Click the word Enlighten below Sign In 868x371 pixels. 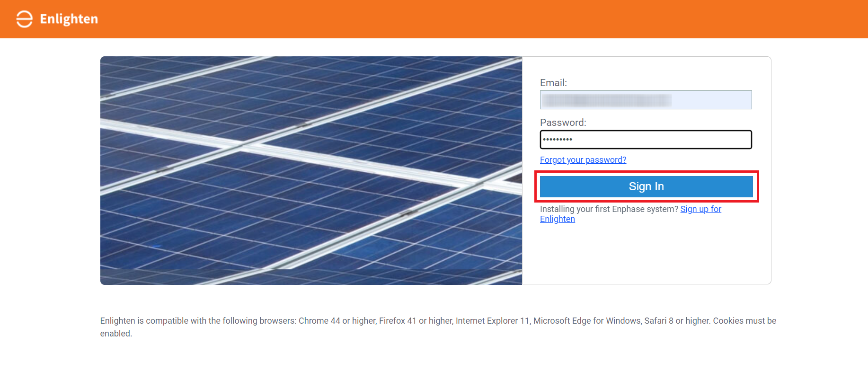coord(557,219)
